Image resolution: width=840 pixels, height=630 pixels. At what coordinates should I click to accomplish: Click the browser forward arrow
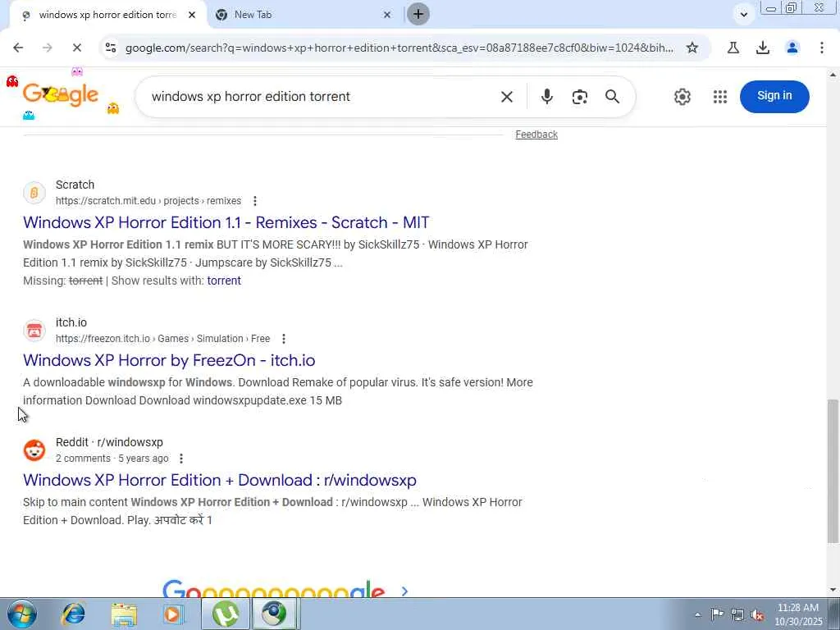(x=47, y=48)
